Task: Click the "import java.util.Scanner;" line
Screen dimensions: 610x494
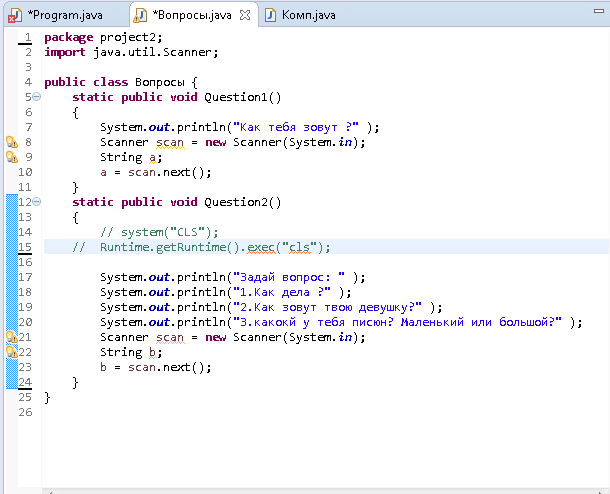Action: pyautogui.click(x=131, y=52)
